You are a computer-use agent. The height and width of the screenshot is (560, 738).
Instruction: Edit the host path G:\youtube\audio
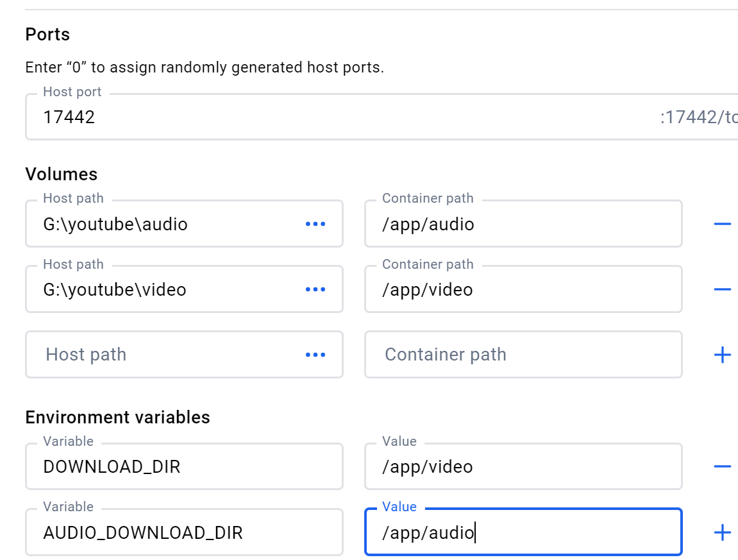coord(160,224)
